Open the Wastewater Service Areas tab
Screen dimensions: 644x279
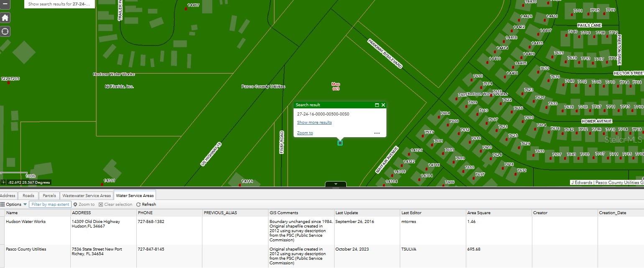click(87, 195)
